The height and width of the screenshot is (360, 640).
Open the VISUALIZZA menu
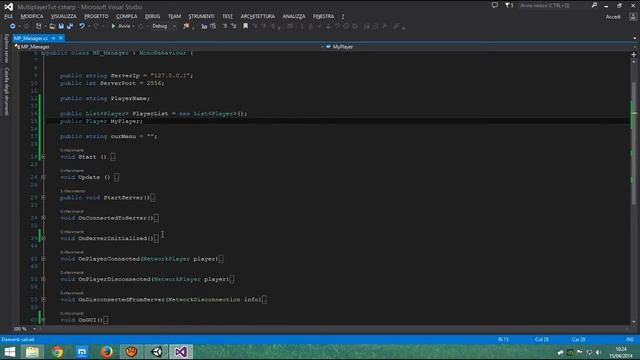[x=64, y=16]
